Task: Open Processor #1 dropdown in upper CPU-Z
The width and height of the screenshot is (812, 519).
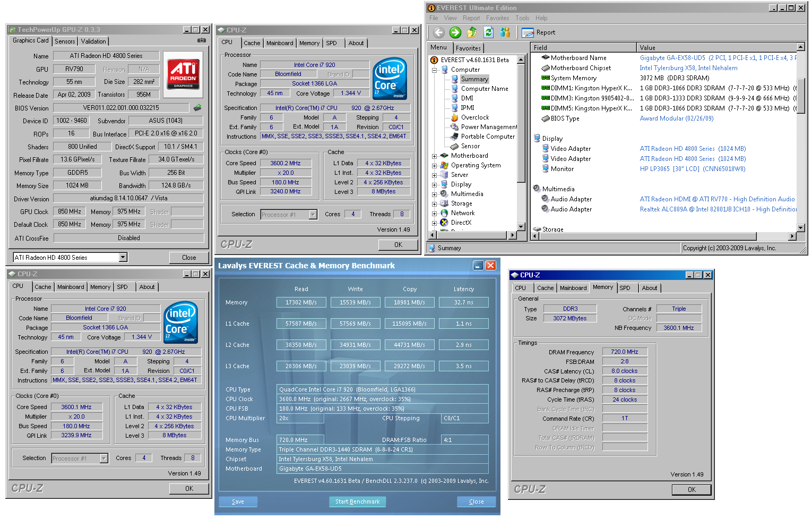Action: [x=313, y=215]
